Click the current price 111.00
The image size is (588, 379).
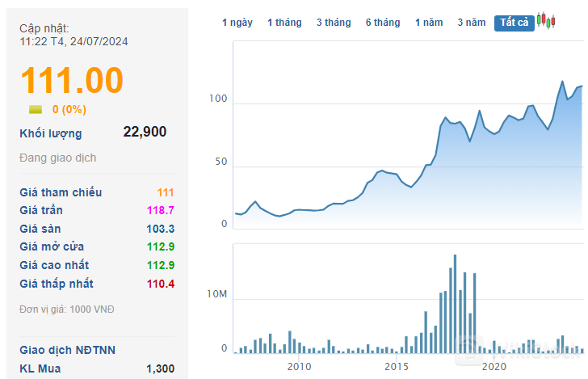tap(72, 81)
